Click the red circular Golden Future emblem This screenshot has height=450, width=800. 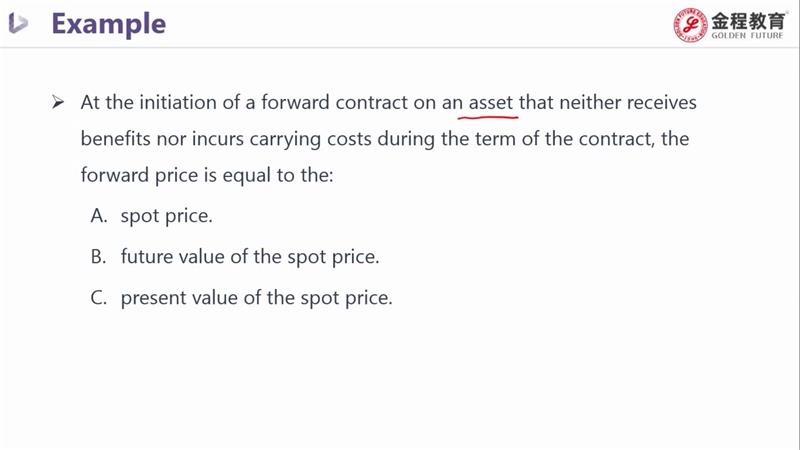[x=689, y=26]
